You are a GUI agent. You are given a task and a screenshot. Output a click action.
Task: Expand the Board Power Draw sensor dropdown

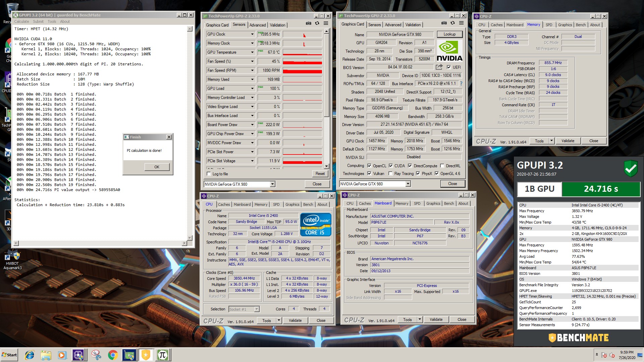tap(252, 125)
